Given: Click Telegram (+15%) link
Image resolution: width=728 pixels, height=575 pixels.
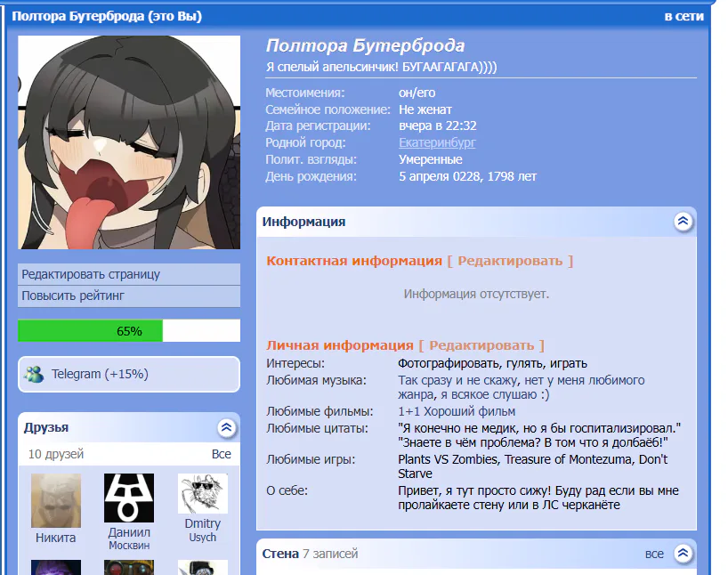Looking at the screenshot, I should [100, 374].
